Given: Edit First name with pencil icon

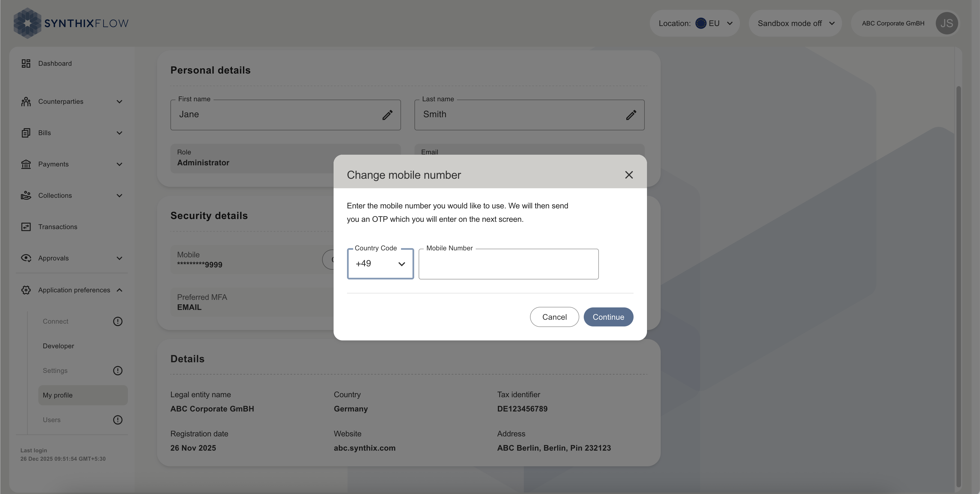Looking at the screenshot, I should coord(387,115).
